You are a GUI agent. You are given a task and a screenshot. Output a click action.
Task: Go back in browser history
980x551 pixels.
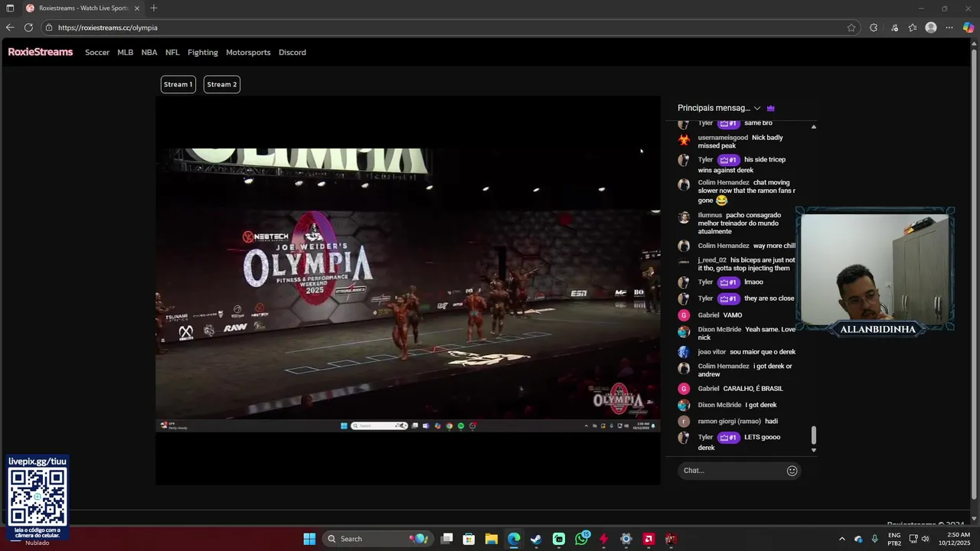[10, 28]
